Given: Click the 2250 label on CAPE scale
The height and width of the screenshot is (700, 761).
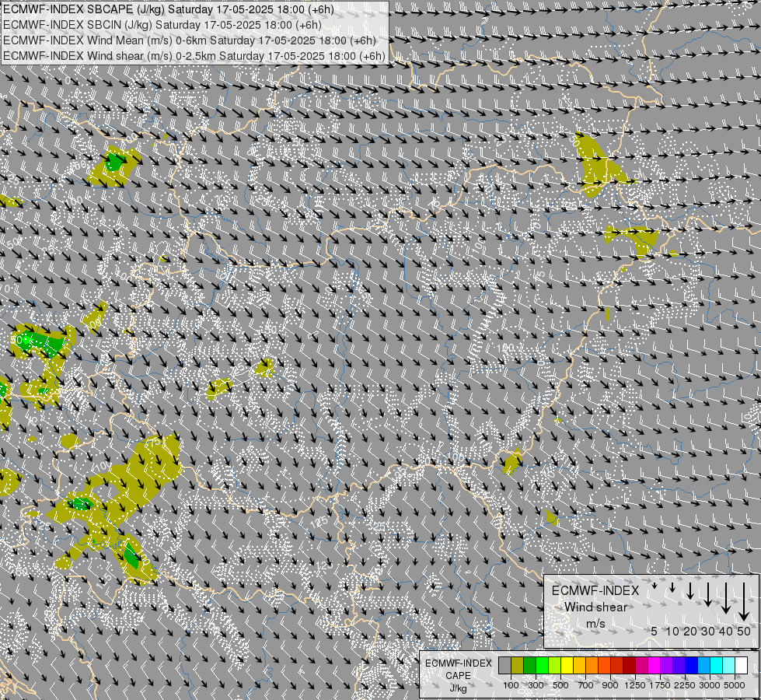Looking at the screenshot, I should (685, 685).
